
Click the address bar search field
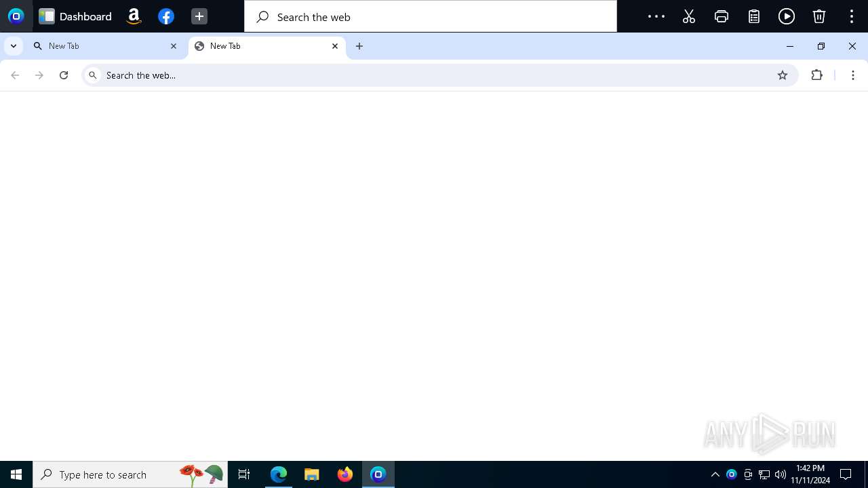[440, 75]
